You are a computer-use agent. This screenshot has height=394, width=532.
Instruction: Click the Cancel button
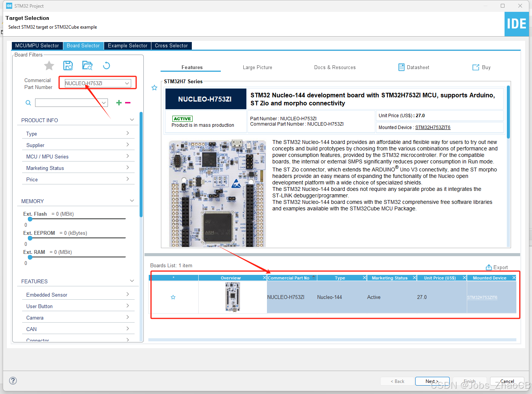coord(507,381)
